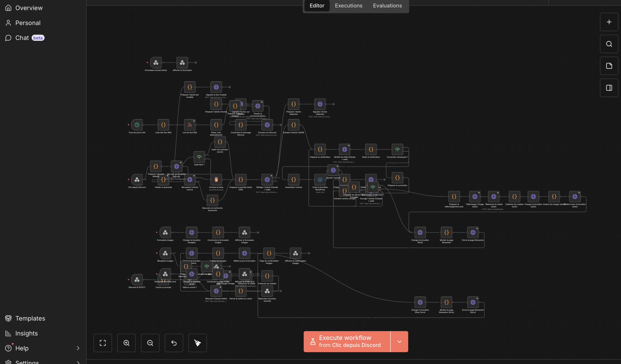The width and height of the screenshot is (621, 364).
Task: Select the 'Rédiger l'article' HTTP node
Action: [x=267, y=180]
